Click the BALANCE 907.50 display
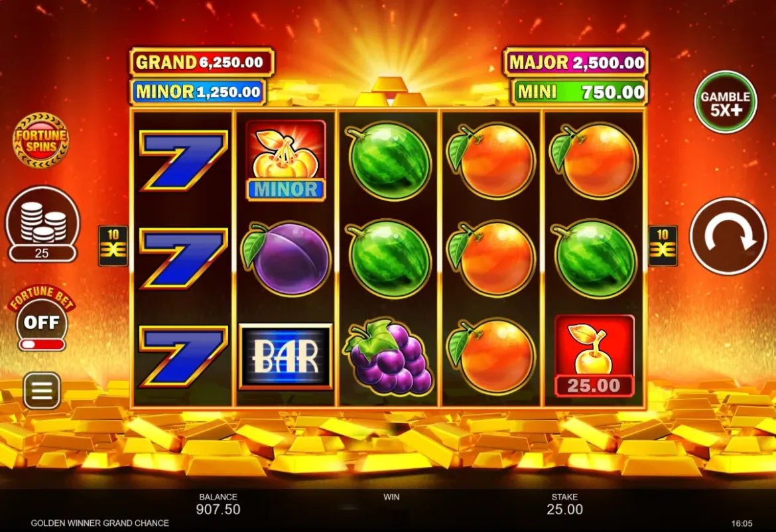This screenshot has width=776, height=532. point(218,504)
